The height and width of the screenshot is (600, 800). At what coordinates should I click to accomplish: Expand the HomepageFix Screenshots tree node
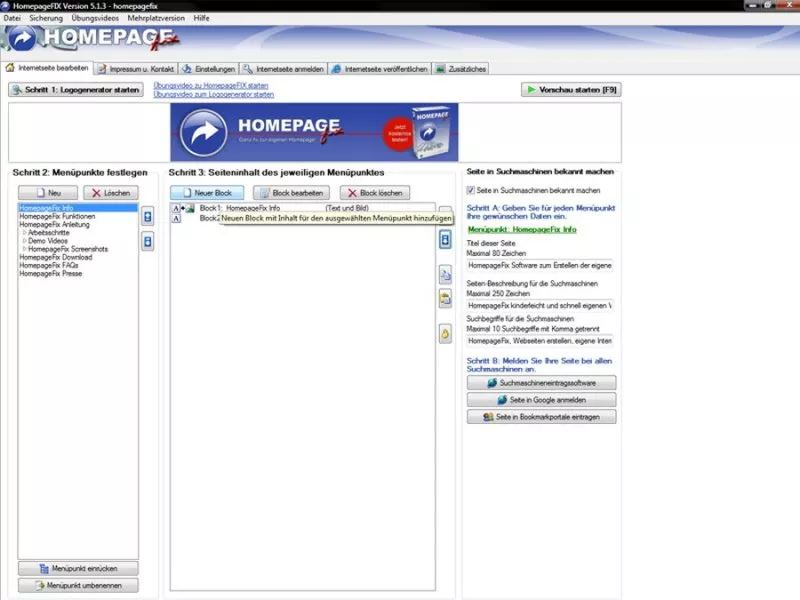tap(24, 249)
